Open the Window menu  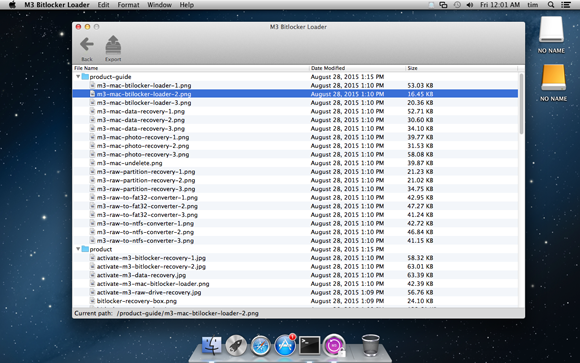pyautogui.click(x=159, y=5)
